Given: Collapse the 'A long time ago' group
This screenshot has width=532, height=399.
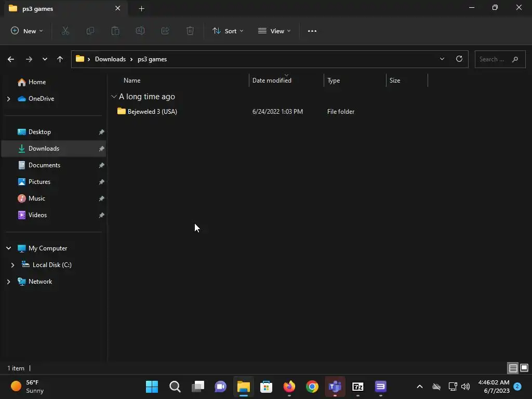Looking at the screenshot, I should (x=114, y=97).
